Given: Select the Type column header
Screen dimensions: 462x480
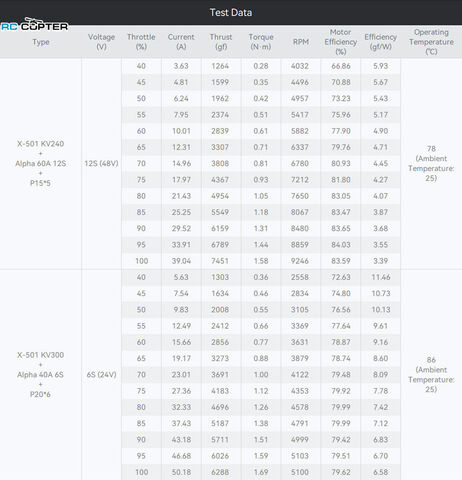Looking at the screenshot, I should [x=41, y=42].
